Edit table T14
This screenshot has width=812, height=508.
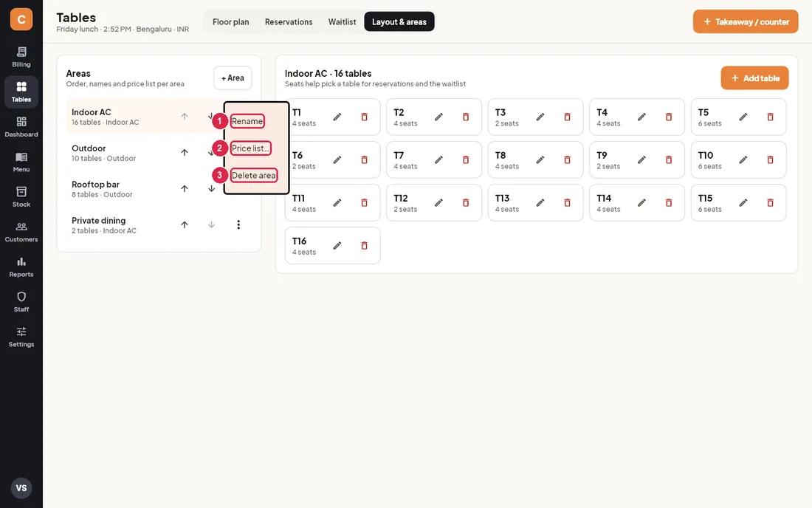click(641, 203)
